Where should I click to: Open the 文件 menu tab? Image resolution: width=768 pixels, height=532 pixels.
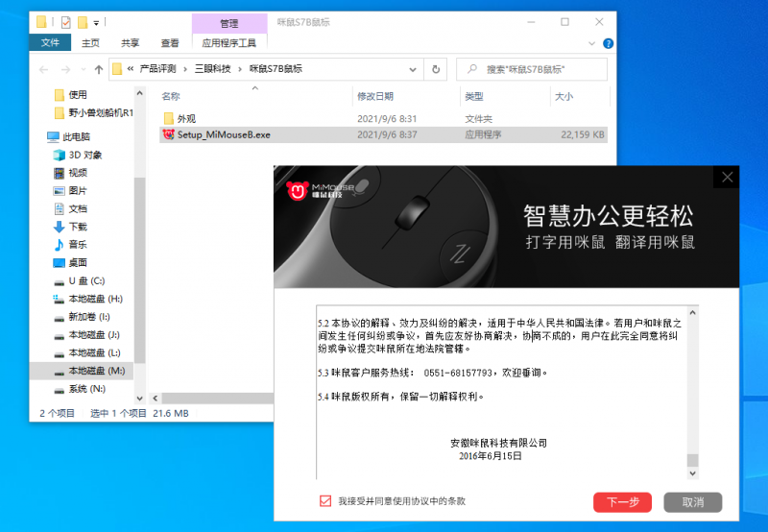(50, 42)
